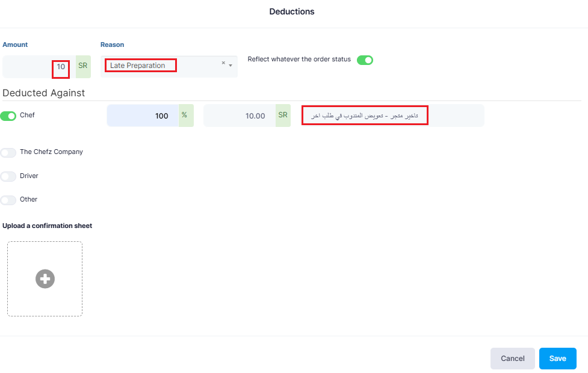Click the Chef amount field showing 10.00
Screen dimensions: 588x373
coord(240,116)
